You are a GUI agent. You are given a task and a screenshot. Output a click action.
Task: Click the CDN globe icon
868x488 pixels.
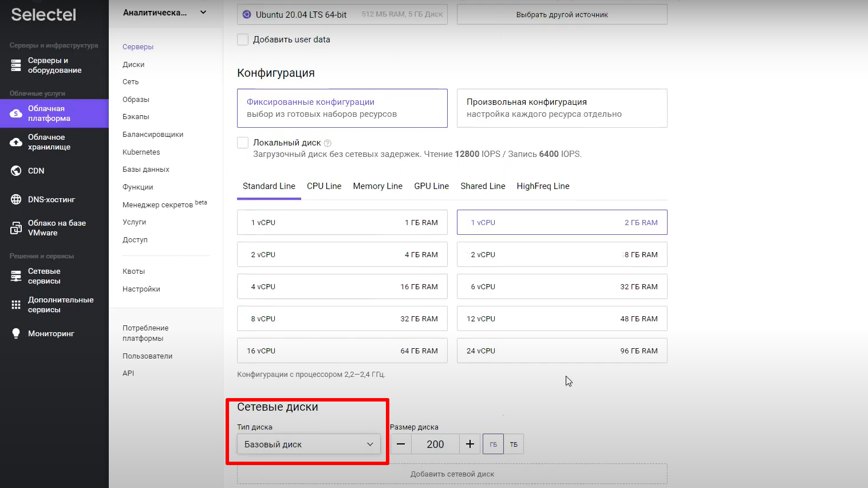click(x=16, y=171)
